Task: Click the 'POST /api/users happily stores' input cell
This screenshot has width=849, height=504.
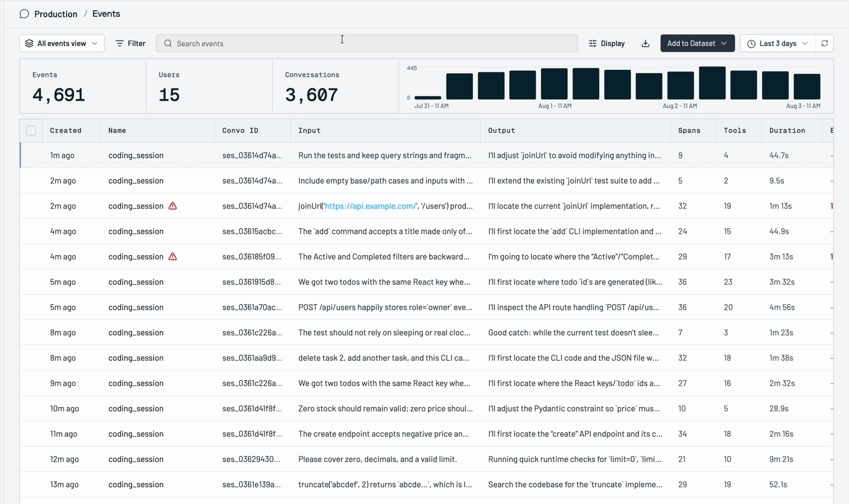Action: (x=385, y=307)
